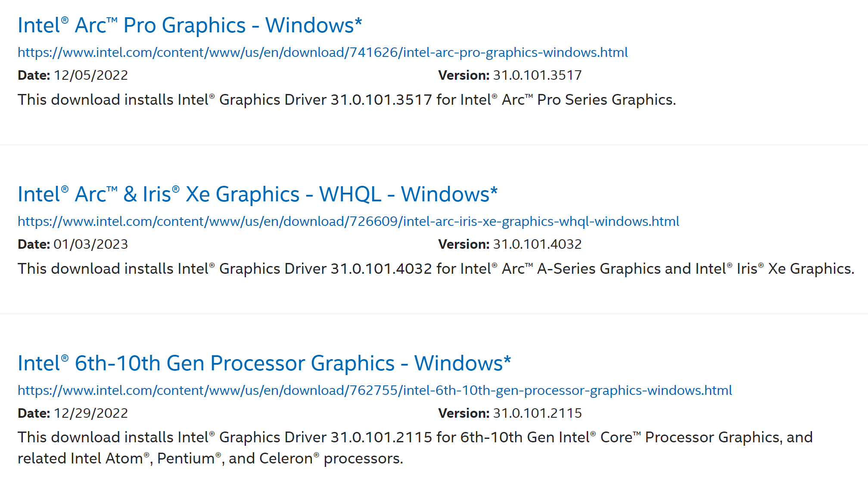Click the date value 01/03/2023
Image resolution: width=868 pixels, height=485 pixels.
point(90,244)
